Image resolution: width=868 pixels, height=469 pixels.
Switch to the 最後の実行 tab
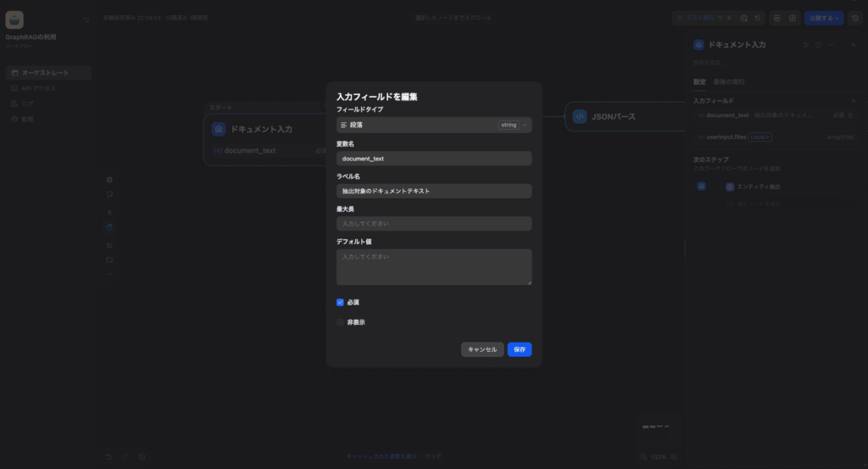[729, 82]
